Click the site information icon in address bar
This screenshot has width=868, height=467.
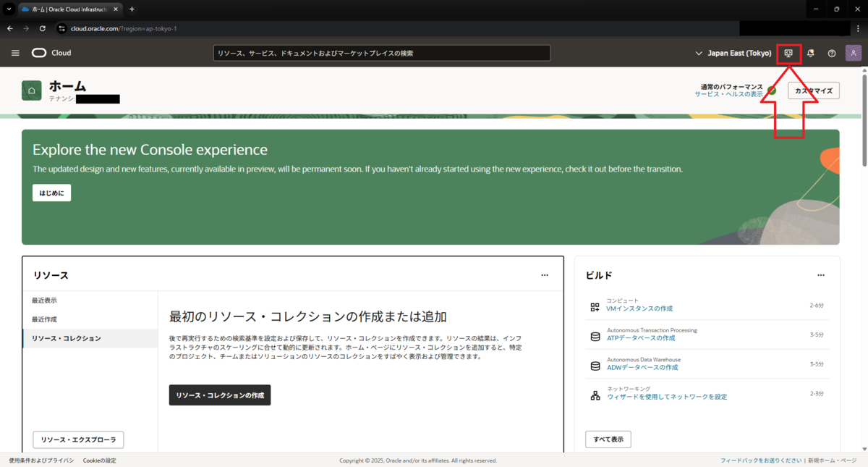click(61, 28)
